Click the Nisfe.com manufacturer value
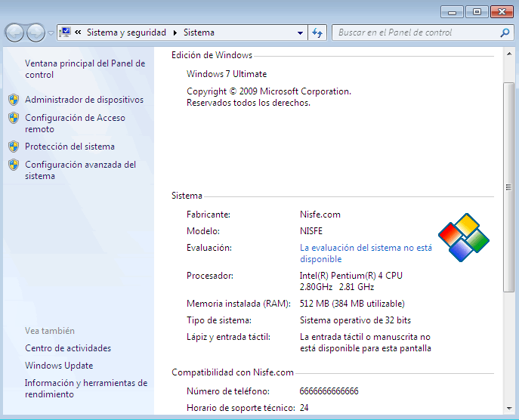 pyautogui.click(x=320, y=215)
